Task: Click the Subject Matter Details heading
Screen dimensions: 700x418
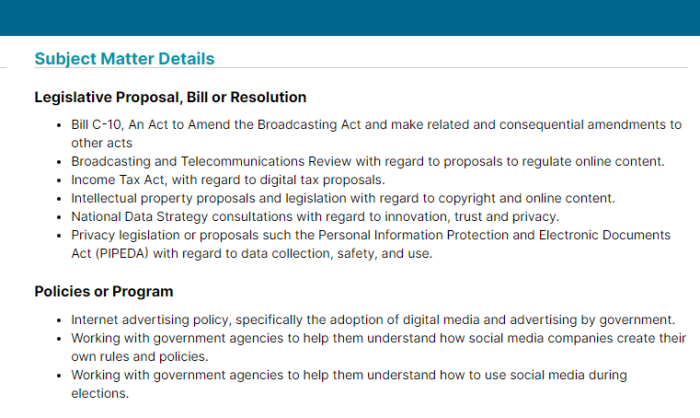Action: (125, 59)
